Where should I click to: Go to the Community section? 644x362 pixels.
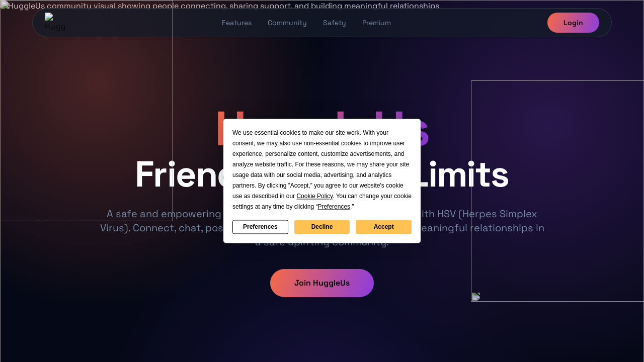point(287,23)
